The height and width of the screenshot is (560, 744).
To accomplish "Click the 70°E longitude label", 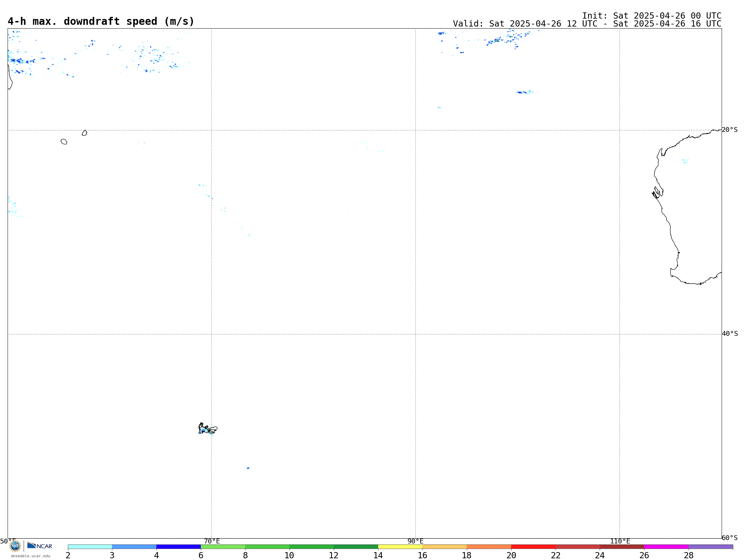I will [212, 541].
